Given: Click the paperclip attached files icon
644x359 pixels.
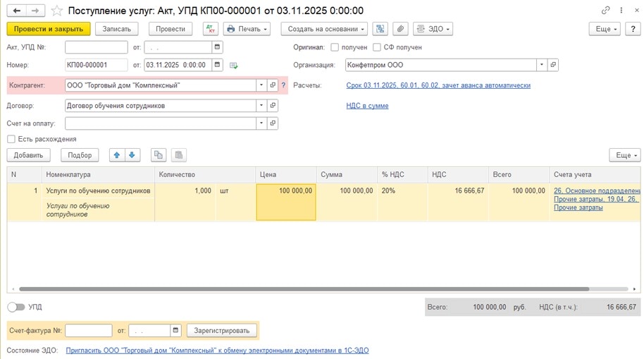Looking at the screenshot, I should (x=400, y=29).
